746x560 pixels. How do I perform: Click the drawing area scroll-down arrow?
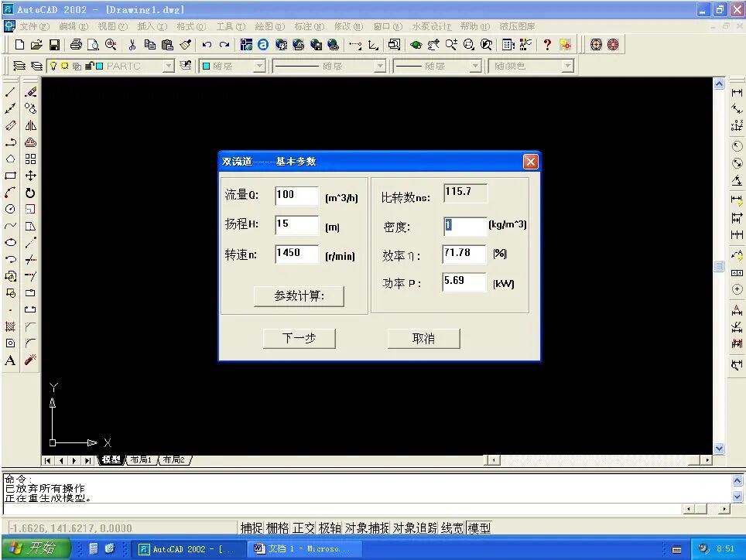719,449
